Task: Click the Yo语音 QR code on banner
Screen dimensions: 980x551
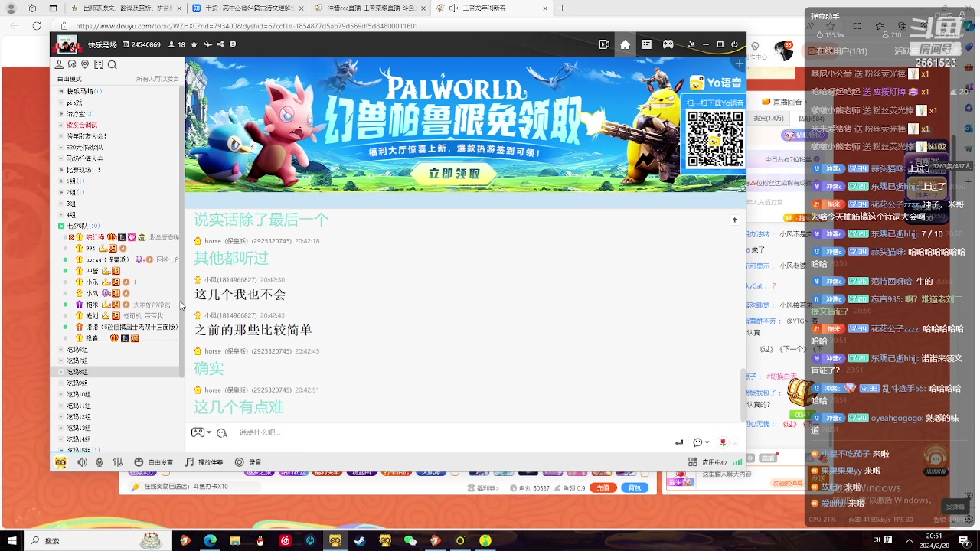Action: tap(714, 139)
